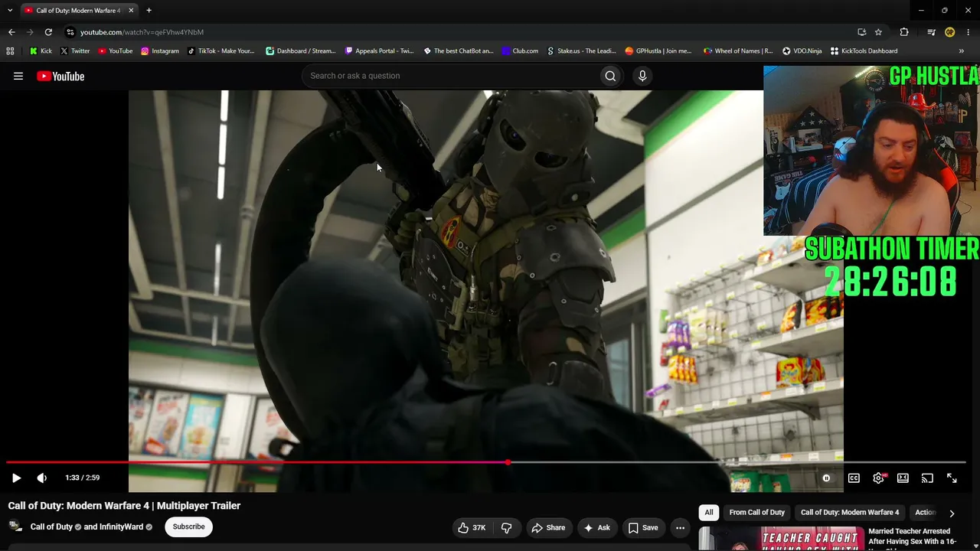Open the Married Teacher Arrested video thumbnail

coord(779,539)
